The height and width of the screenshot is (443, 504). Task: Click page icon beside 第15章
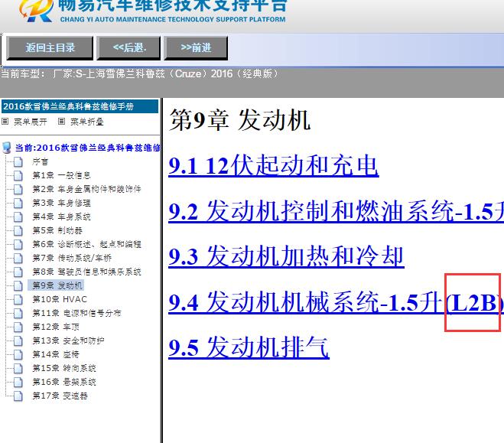18,368
